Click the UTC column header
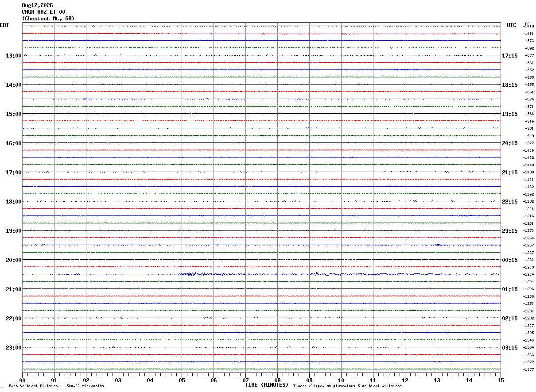Screen dimensions: 536x392 pos(512,25)
